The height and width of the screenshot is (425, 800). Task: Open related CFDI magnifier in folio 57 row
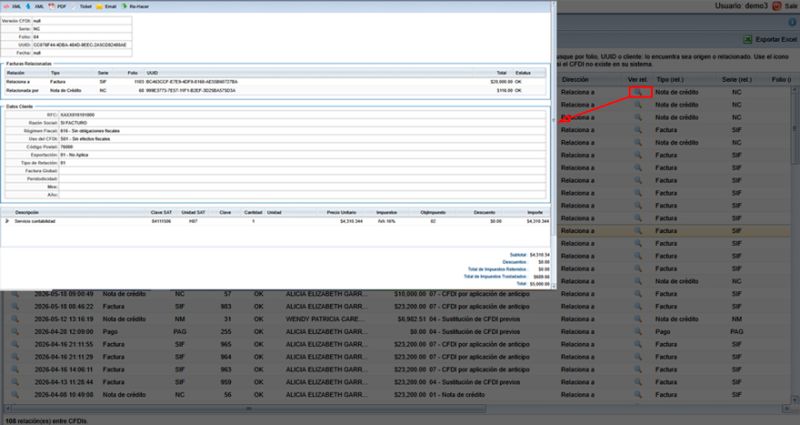click(x=638, y=294)
